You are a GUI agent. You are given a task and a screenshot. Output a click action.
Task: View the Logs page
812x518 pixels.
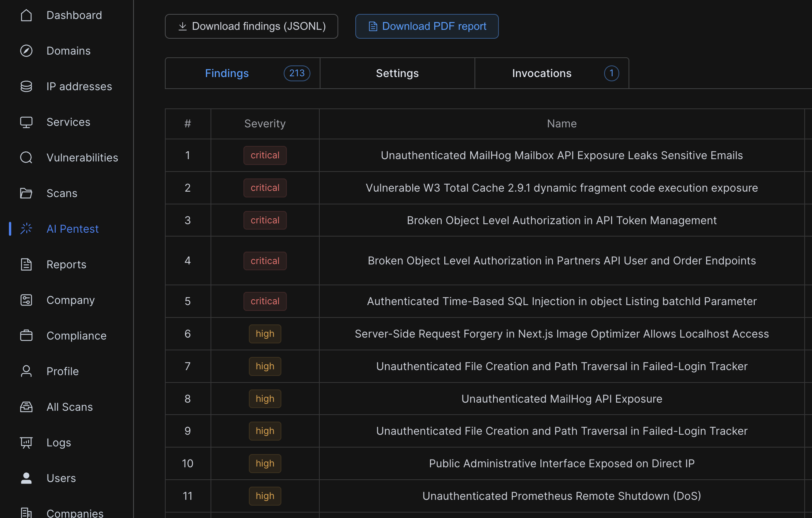(59, 443)
